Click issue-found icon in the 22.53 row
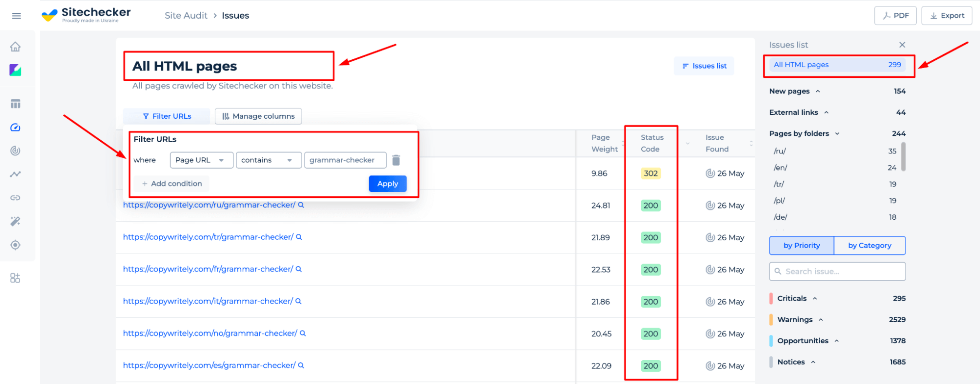 710,269
